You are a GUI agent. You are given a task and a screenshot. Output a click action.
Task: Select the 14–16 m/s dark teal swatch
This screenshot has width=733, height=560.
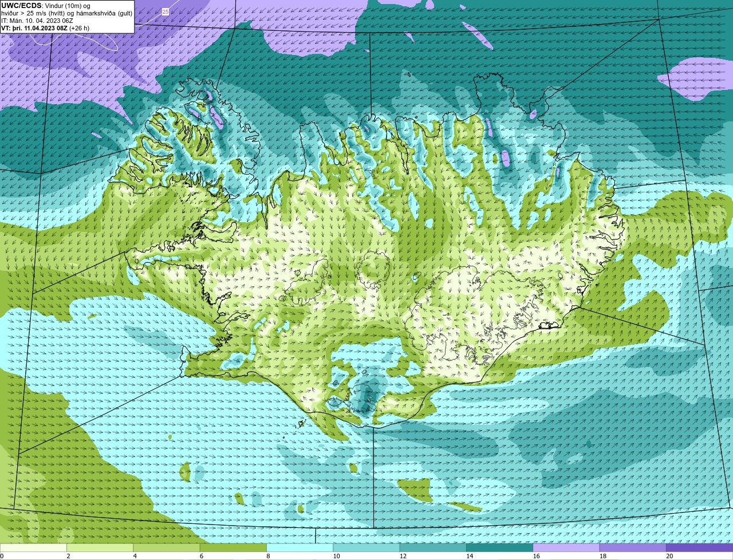(499, 547)
